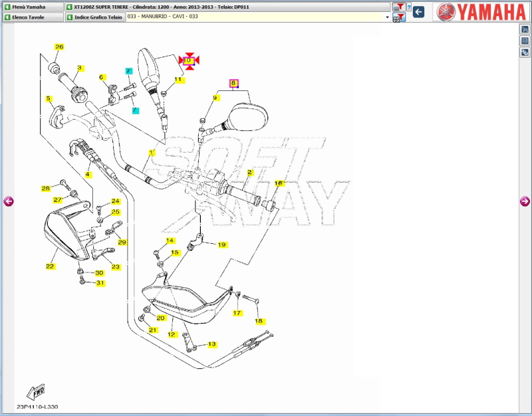Click the middle list icon in right sidebar
The width and height of the screenshot is (532, 416).
(525, 41)
